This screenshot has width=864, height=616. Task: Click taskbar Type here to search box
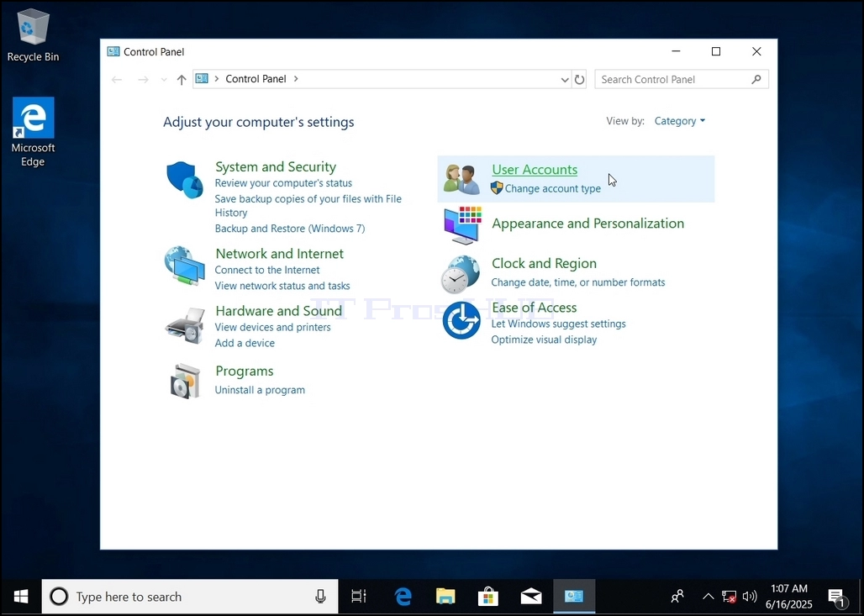[x=190, y=596]
